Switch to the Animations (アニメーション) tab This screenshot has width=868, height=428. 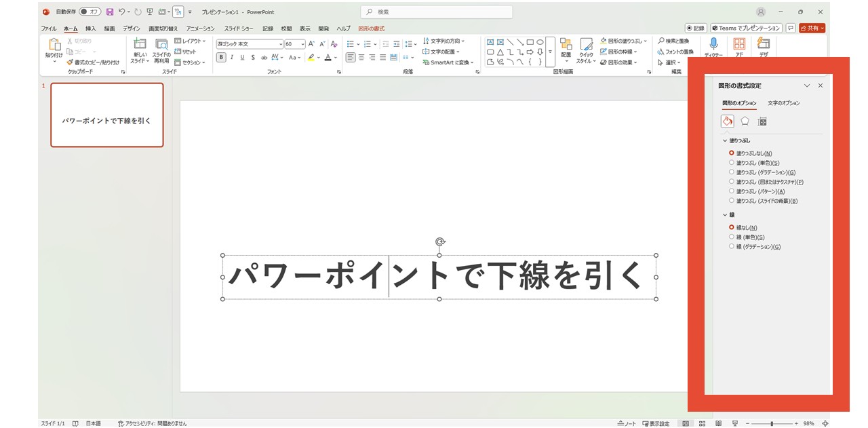pyautogui.click(x=200, y=28)
